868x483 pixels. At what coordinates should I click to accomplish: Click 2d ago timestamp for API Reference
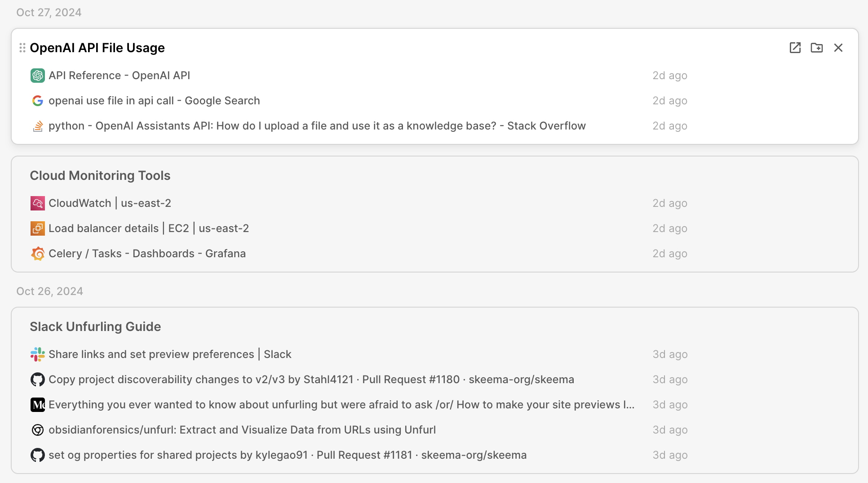670,76
